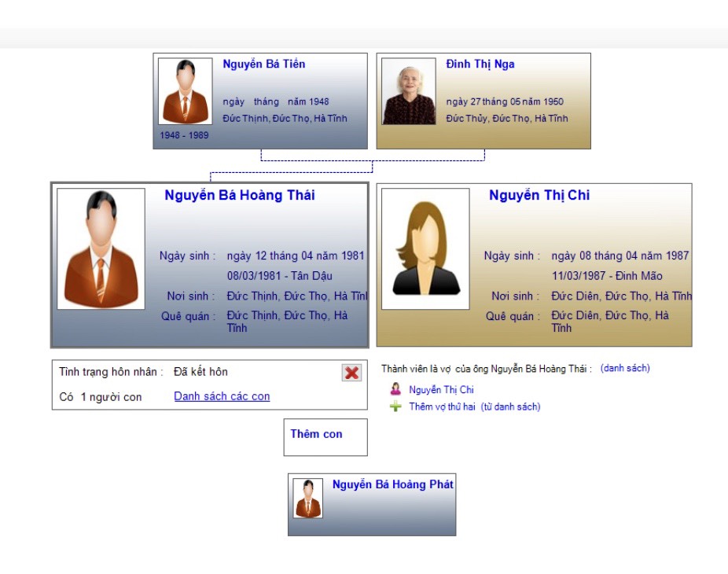Image resolution: width=728 pixels, height=574 pixels.
Task: Click the green plus add second wife icon
Action: pyautogui.click(x=395, y=407)
